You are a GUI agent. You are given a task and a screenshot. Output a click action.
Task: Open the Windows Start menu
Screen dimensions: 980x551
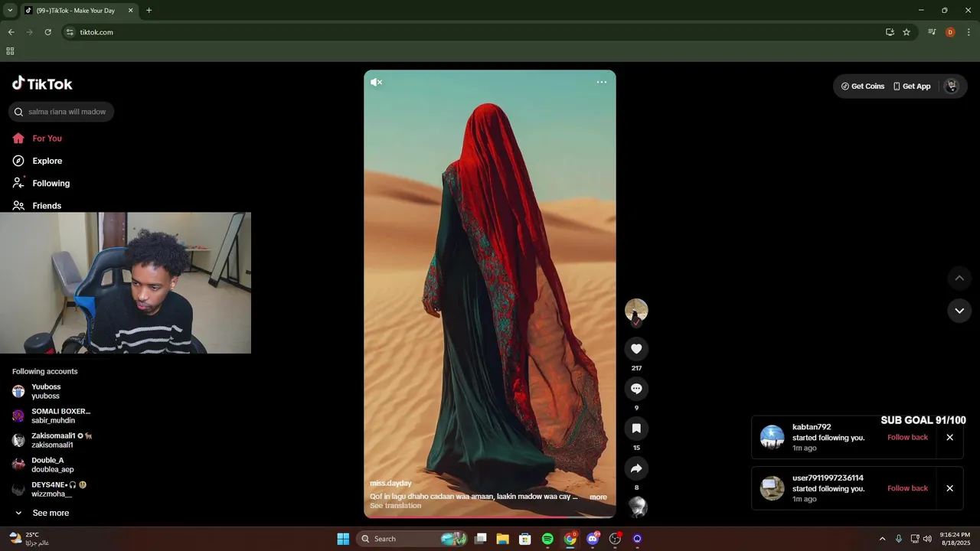point(343,539)
